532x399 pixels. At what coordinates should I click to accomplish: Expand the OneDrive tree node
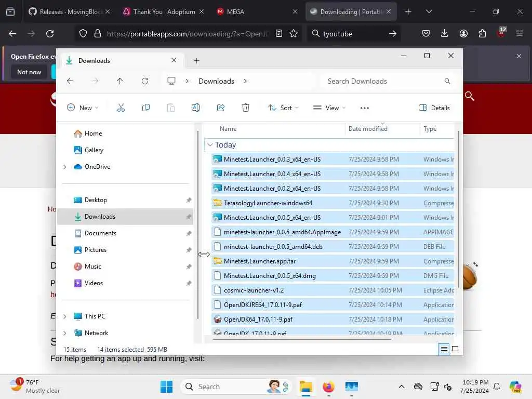click(64, 167)
